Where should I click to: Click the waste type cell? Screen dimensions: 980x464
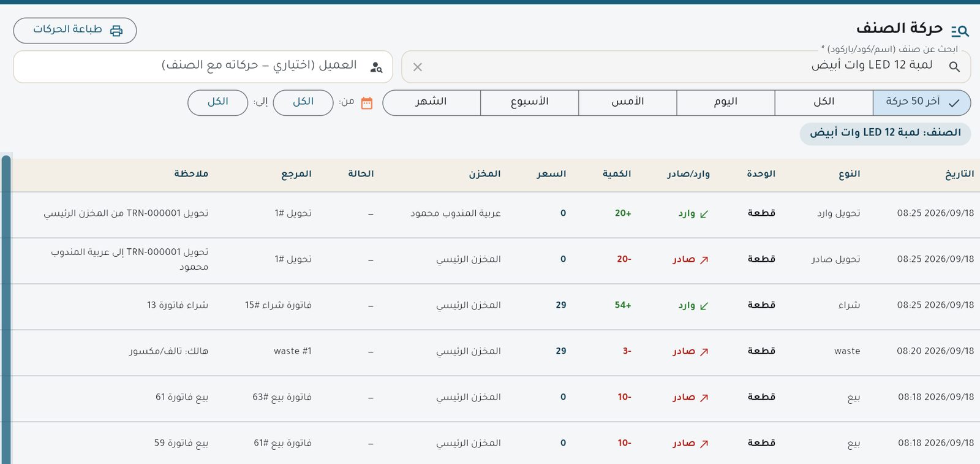point(847,351)
